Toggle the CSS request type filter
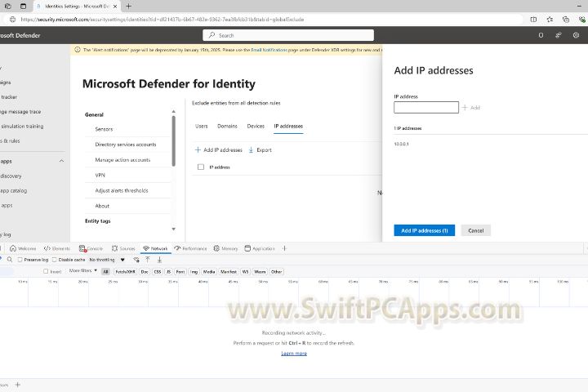Screen dimensions: 588x392 tap(158, 272)
